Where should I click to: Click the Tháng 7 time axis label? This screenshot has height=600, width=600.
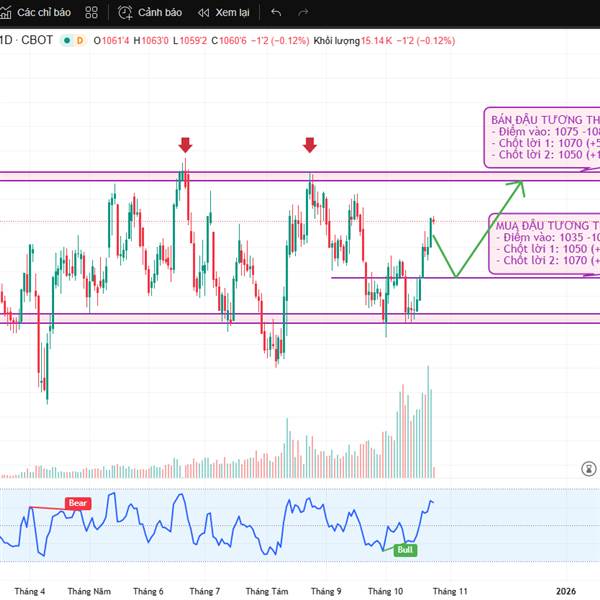[205, 591]
